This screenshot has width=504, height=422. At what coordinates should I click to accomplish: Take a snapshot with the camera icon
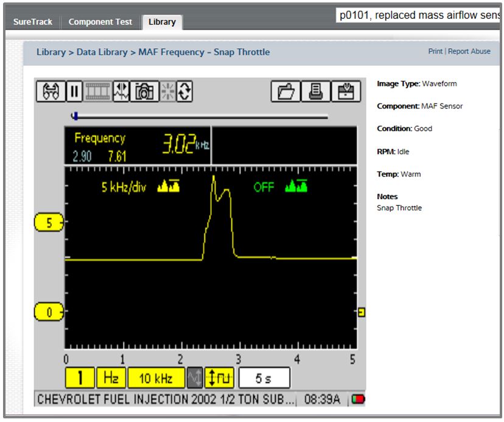(145, 92)
